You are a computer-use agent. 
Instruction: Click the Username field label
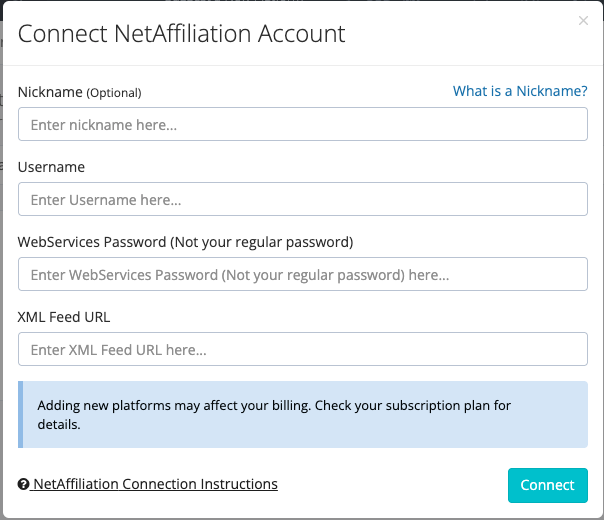[x=51, y=167]
